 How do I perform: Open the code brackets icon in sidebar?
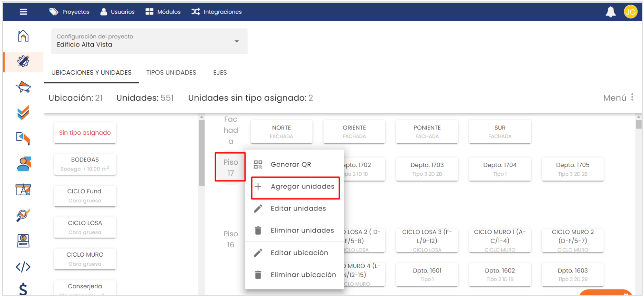tap(23, 267)
